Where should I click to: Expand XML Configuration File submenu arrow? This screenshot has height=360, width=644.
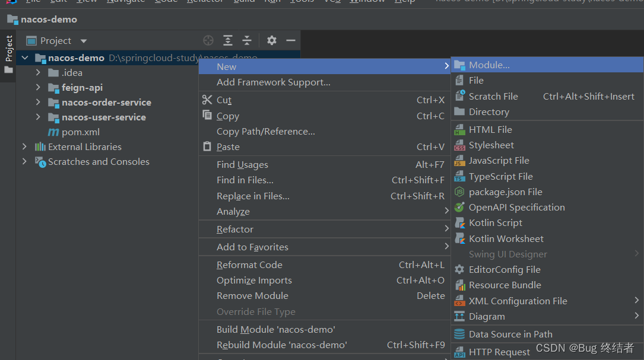637,301
